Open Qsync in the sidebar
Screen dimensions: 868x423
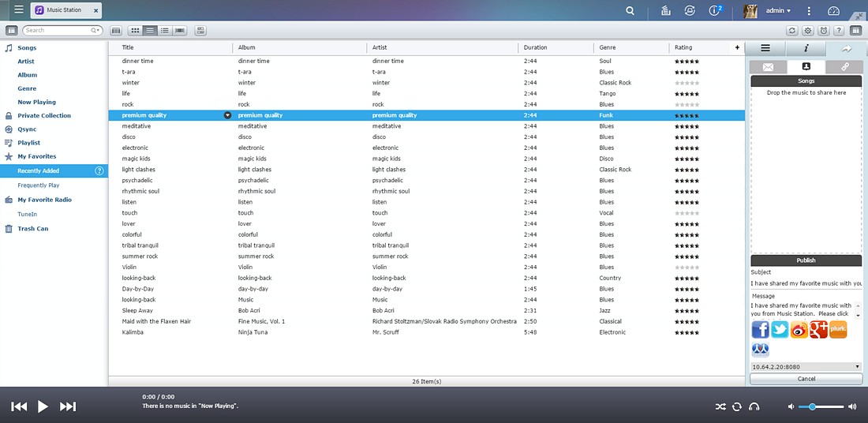[x=27, y=129]
